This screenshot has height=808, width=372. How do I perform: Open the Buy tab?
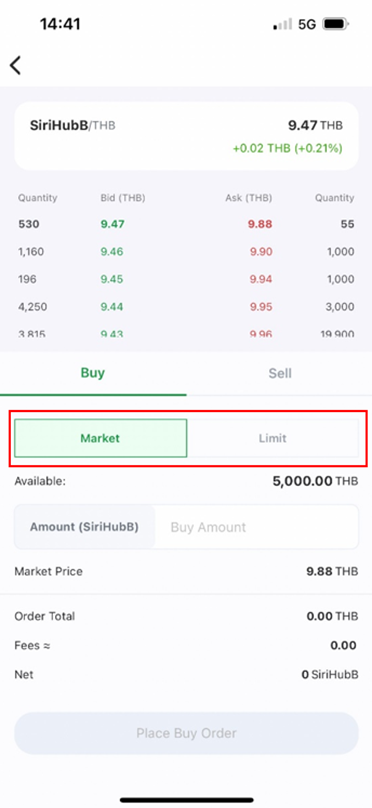click(93, 373)
